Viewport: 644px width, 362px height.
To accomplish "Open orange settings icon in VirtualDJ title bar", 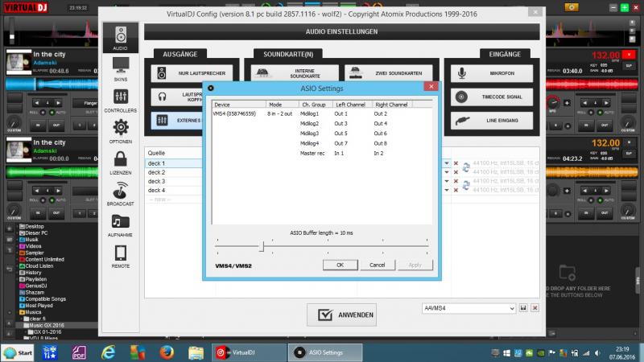I will pyautogui.click(x=572, y=7).
